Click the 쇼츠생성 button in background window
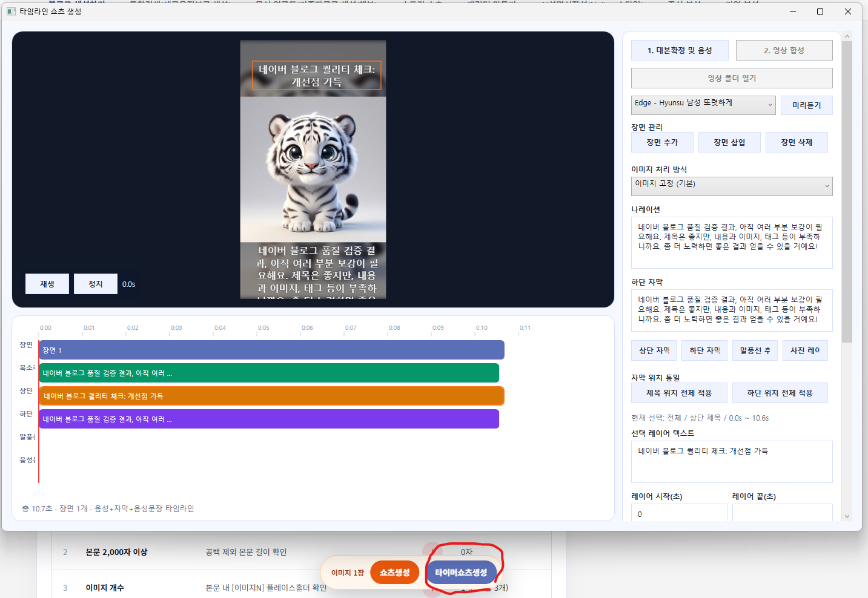Screen dimensions: 868x598 [x=394, y=572]
